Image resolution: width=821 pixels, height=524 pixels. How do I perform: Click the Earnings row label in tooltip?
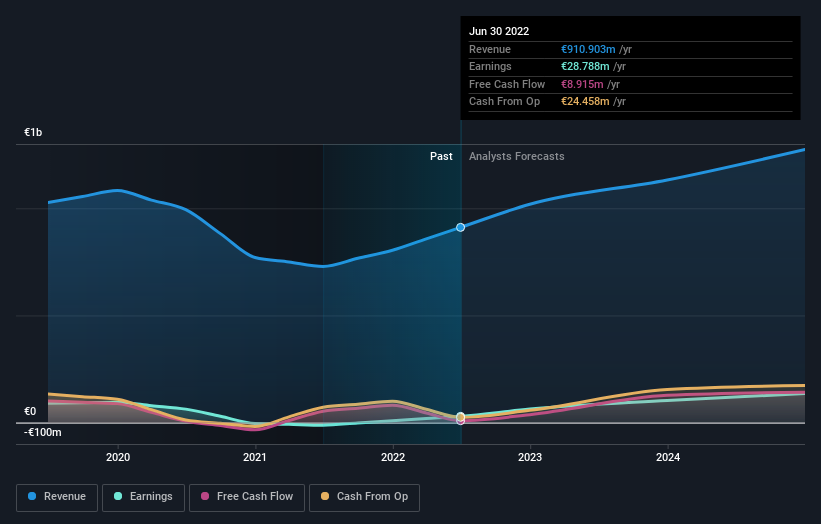point(490,66)
